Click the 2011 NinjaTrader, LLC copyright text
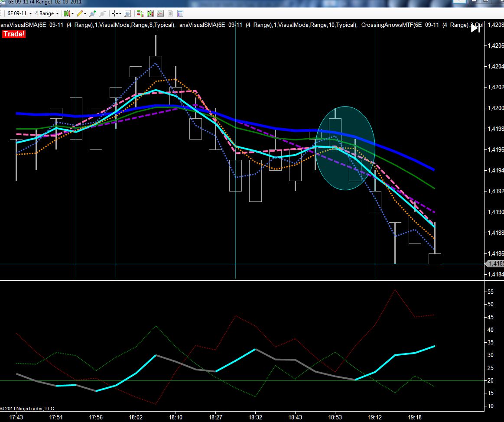The height and width of the screenshot is (422, 504). [27, 409]
